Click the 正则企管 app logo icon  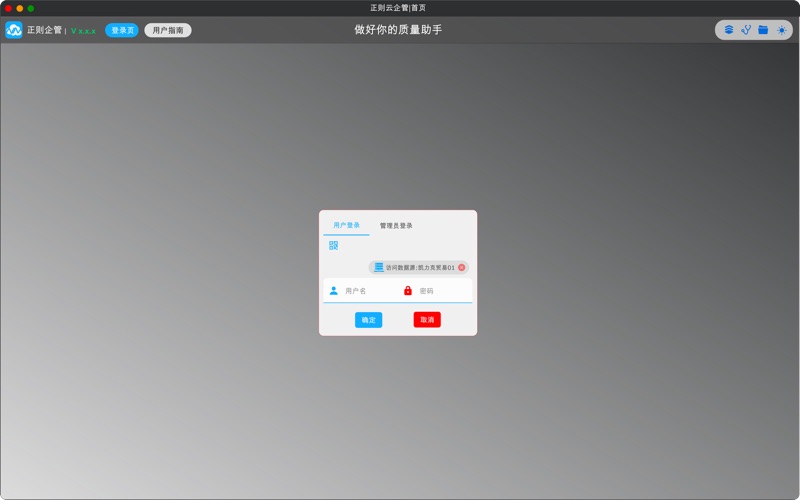pos(14,30)
